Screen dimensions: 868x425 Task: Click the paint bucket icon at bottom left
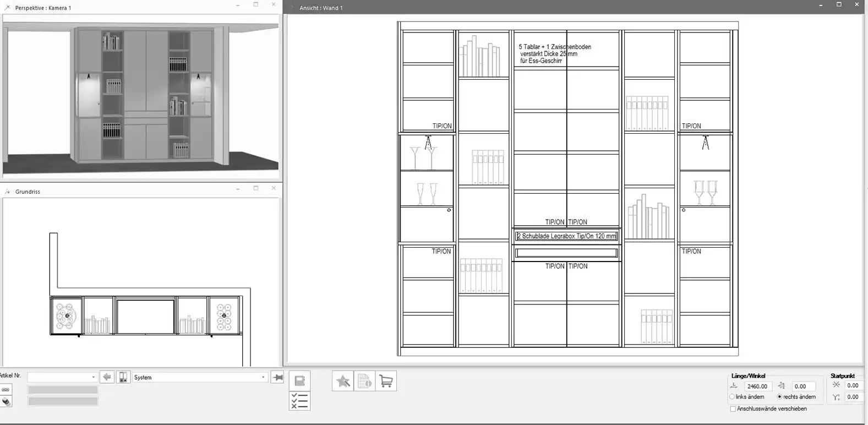(6, 401)
